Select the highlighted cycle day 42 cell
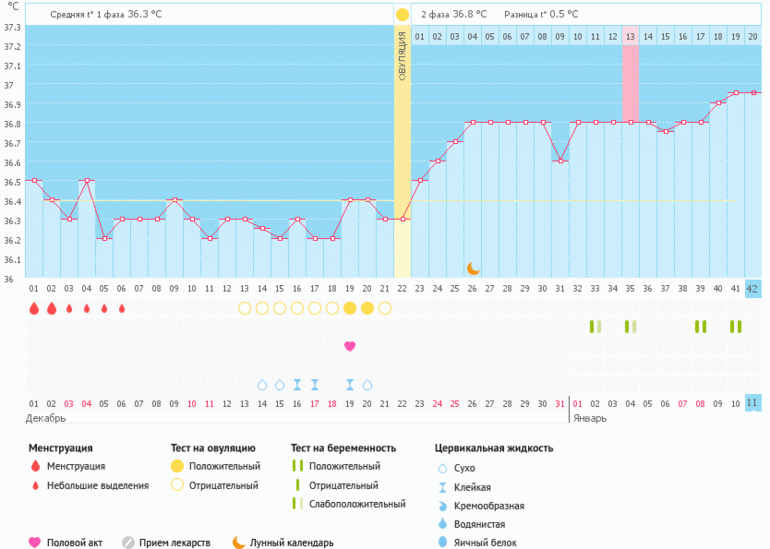Image resolution: width=770 pixels, height=549 pixels. click(753, 289)
